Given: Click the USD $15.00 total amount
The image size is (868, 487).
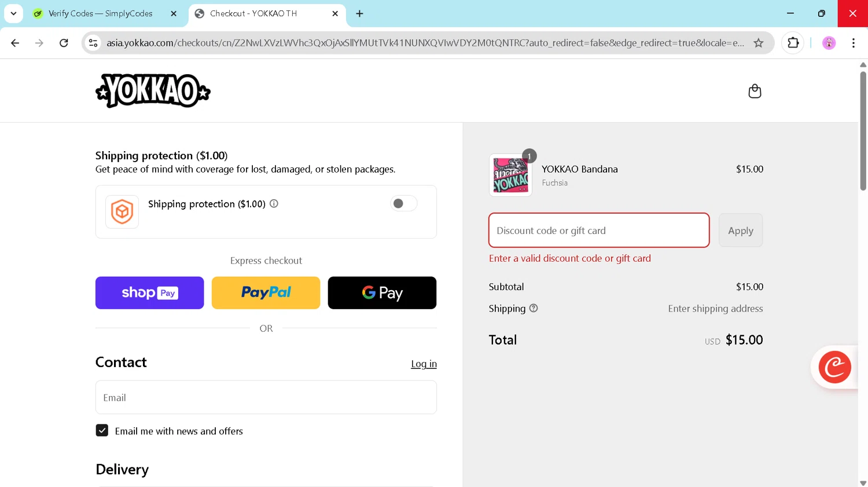Looking at the screenshot, I should [x=734, y=340].
